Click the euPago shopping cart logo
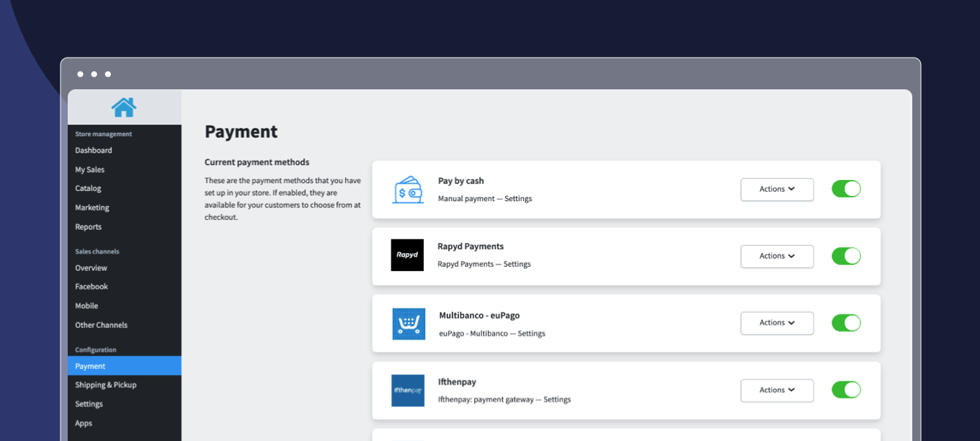 (x=409, y=324)
